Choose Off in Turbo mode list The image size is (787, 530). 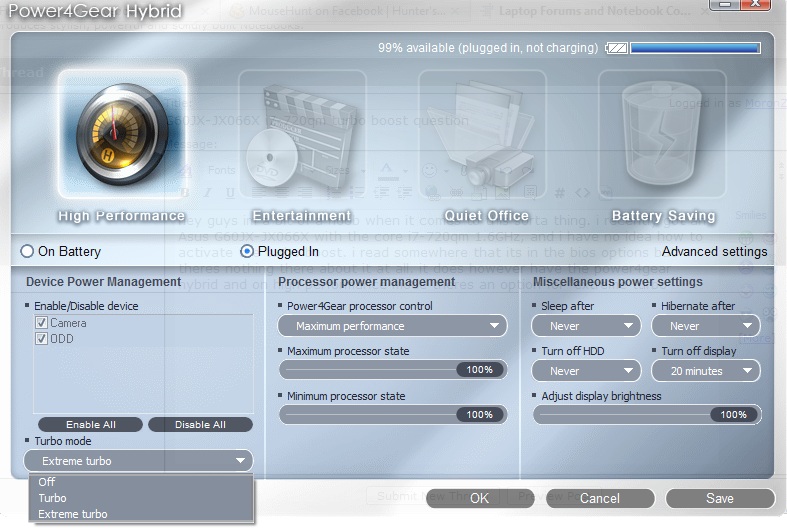click(x=141, y=482)
